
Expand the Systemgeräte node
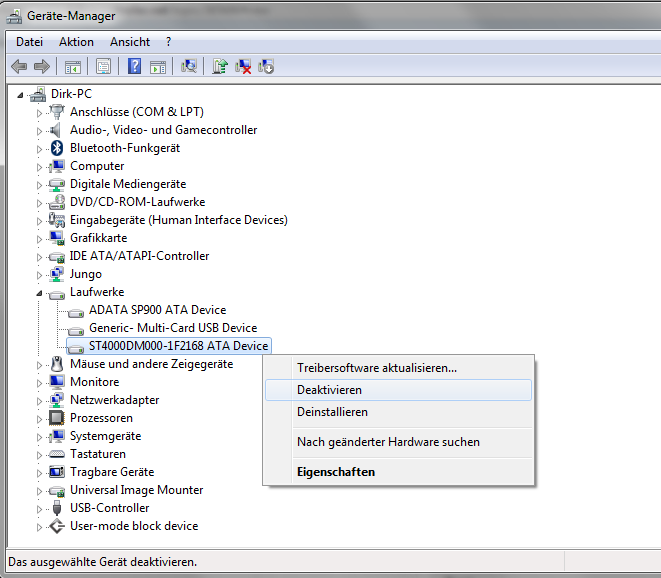pos(39,437)
